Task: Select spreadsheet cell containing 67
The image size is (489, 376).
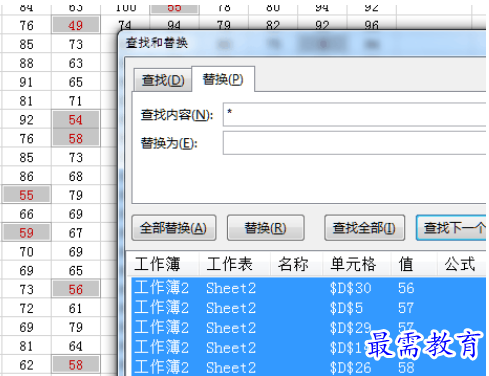Action: click(76, 233)
